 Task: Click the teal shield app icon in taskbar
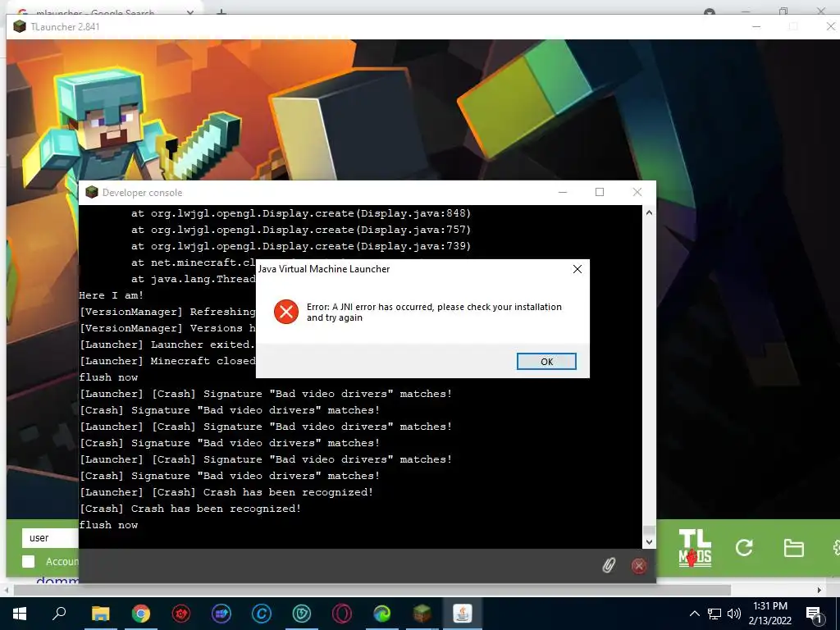(302, 614)
